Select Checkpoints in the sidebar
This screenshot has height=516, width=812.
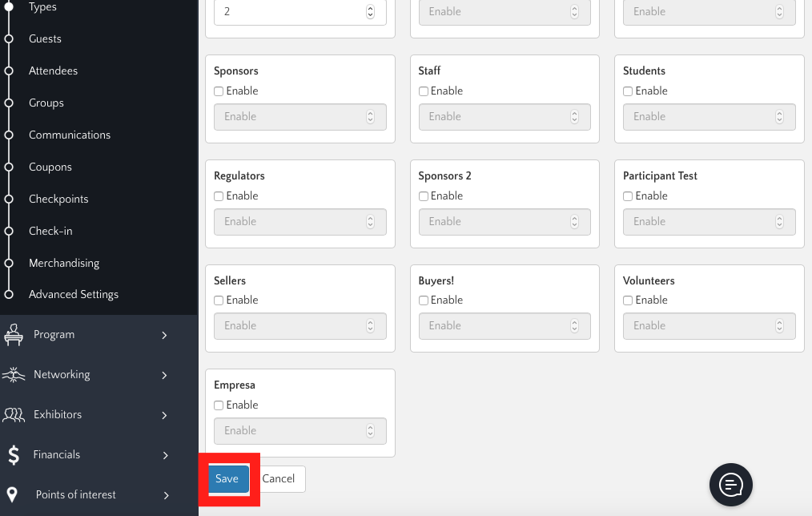pos(58,199)
